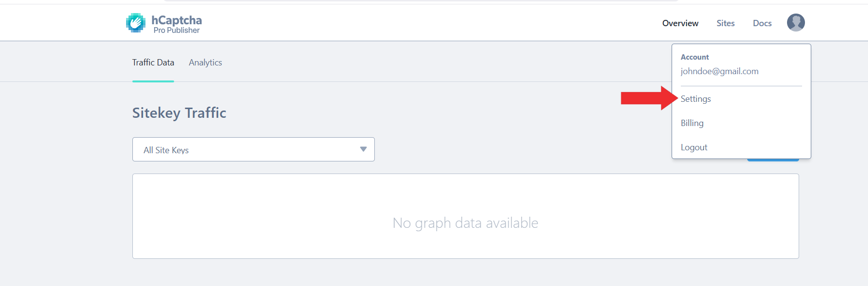Image resolution: width=868 pixels, height=286 pixels.
Task: Switch to the Analytics tab
Action: click(x=205, y=63)
